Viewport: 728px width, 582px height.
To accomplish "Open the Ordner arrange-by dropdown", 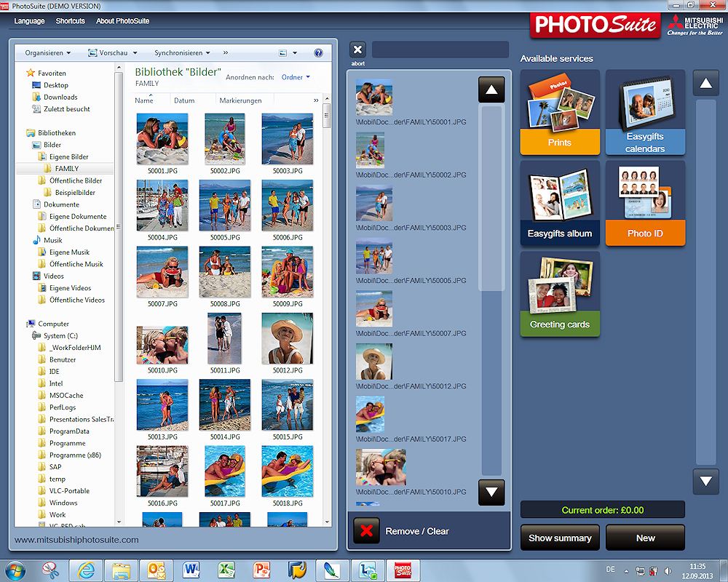I will coord(296,77).
